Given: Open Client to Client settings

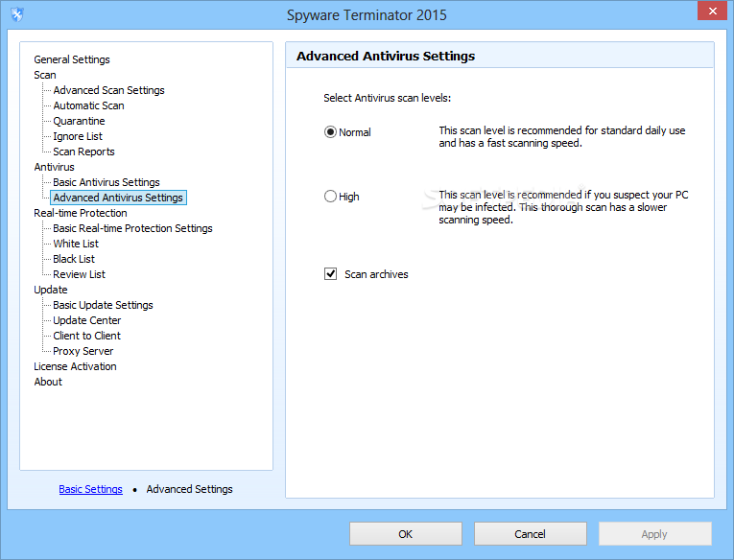Looking at the screenshot, I should point(86,336).
